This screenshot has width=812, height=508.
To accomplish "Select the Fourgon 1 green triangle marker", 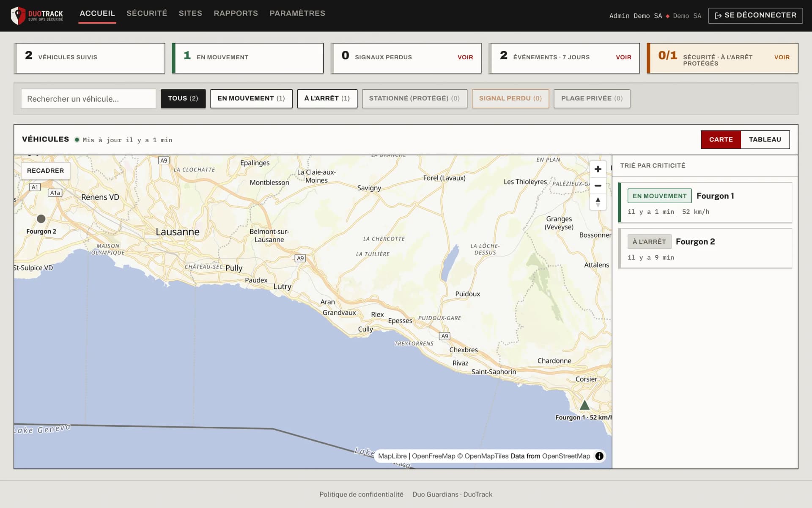I will coord(584,405).
